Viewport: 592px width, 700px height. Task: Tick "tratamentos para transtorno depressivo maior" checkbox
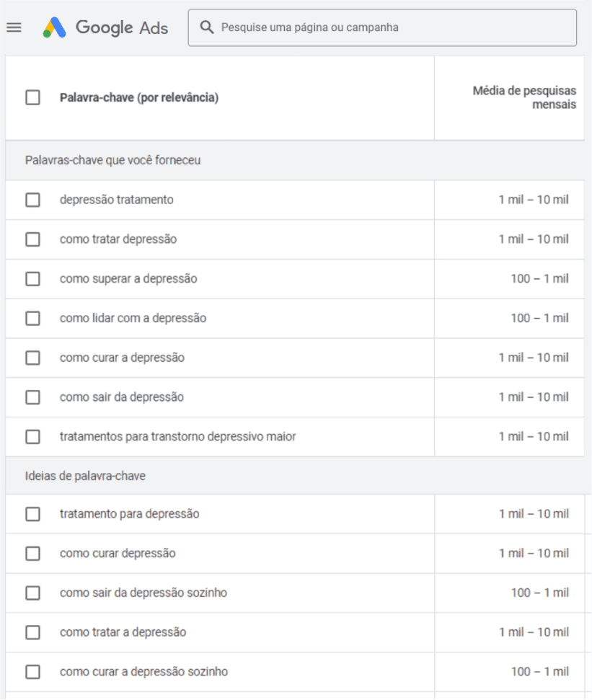(32, 437)
